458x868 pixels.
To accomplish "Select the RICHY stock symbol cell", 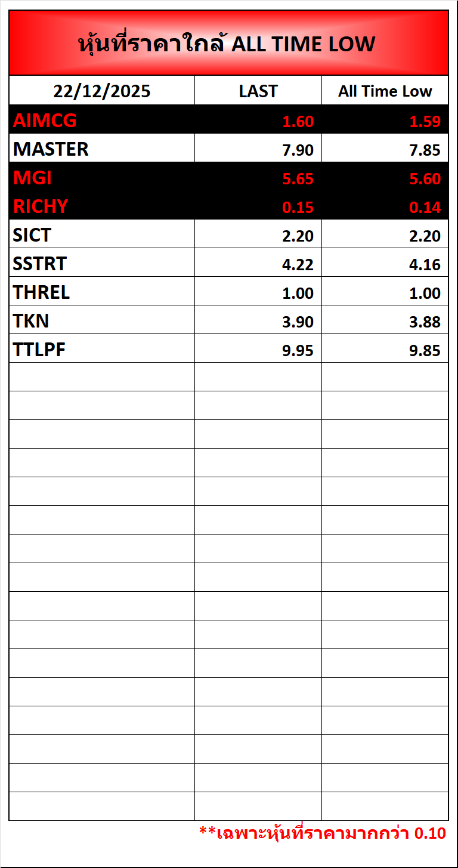I will point(41,206).
